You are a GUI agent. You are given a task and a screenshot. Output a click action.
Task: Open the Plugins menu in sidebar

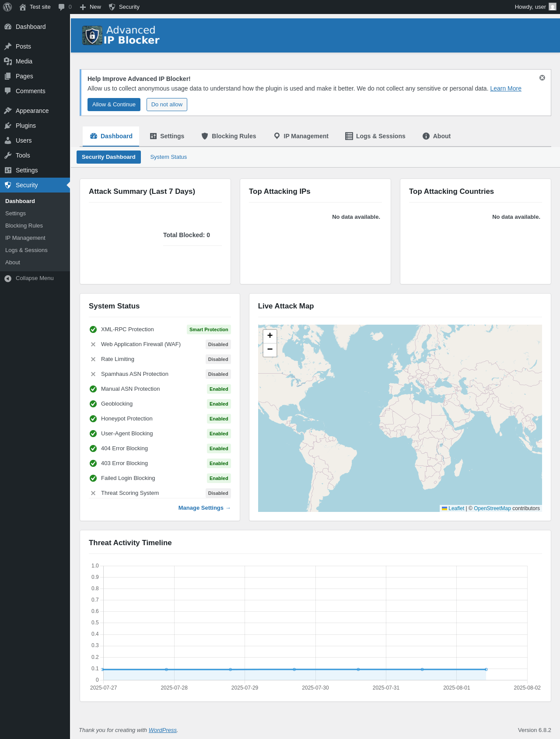(26, 126)
